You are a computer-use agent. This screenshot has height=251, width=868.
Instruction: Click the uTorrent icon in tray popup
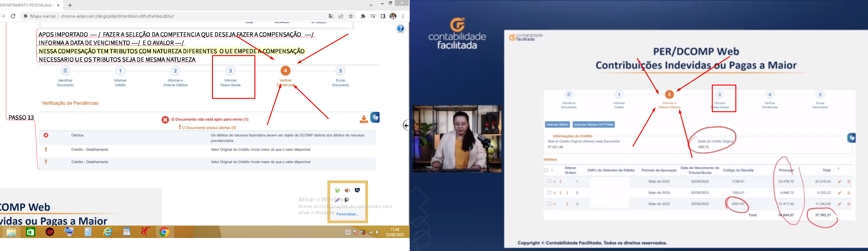click(337, 190)
